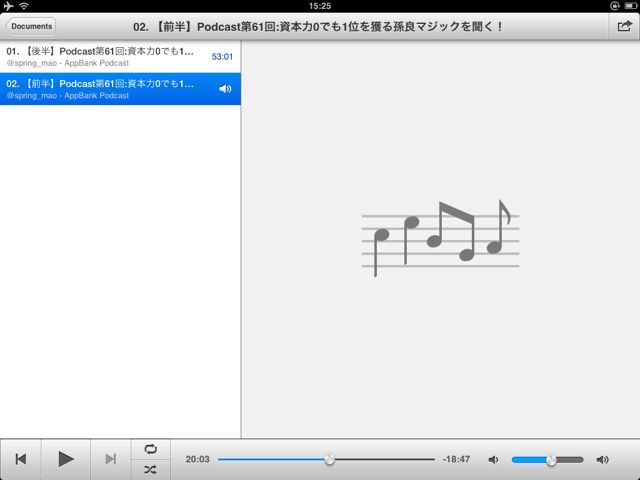Select track 01 後半 Podcast第61回
Image resolution: width=640 pixels, height=480 pixels.
pyautogui.click(x=120, y=57)
